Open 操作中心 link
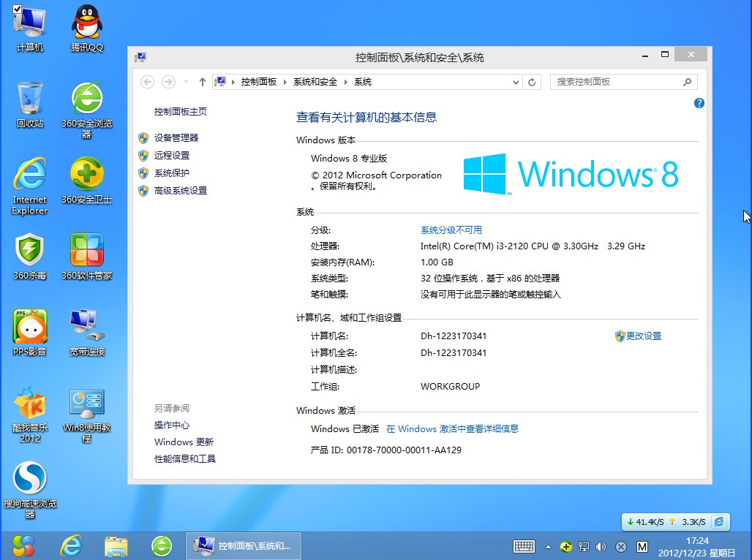The height and width of the screenshot is (560, 752). tap(172, 425)
